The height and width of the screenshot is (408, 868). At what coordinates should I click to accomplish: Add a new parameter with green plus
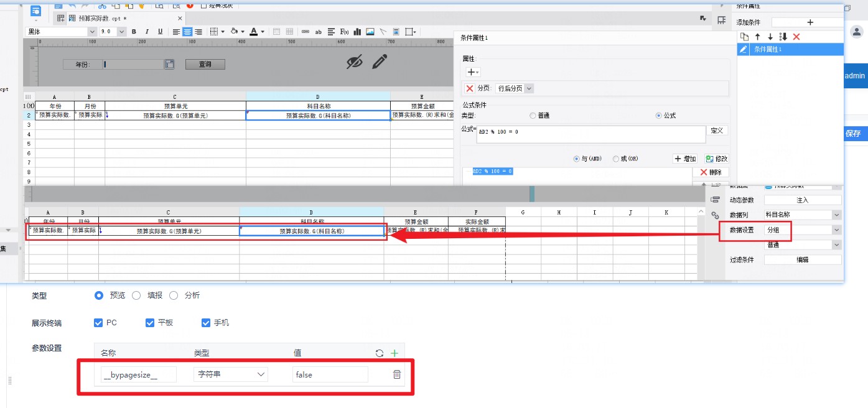click(x=394, y=353)
